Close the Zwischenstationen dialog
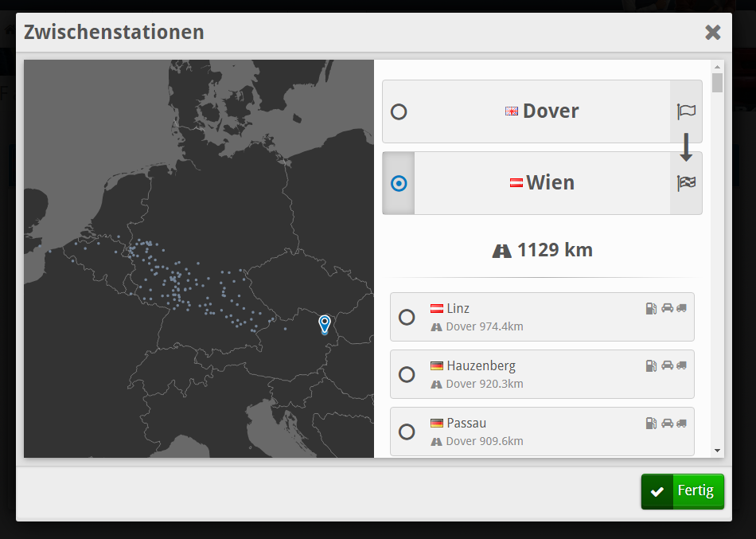 pyautogui.click(x=712, y=32)
